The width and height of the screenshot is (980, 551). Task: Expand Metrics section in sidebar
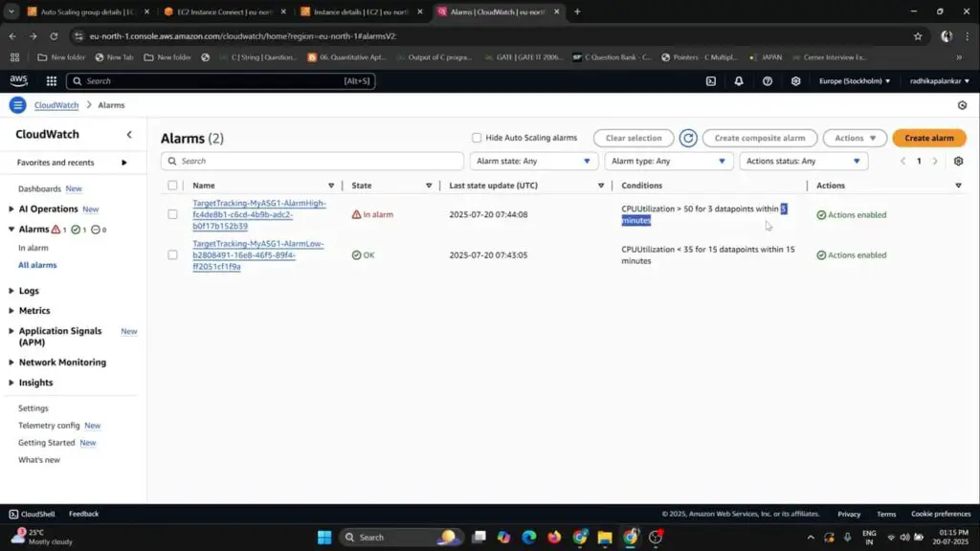(11, 311)
